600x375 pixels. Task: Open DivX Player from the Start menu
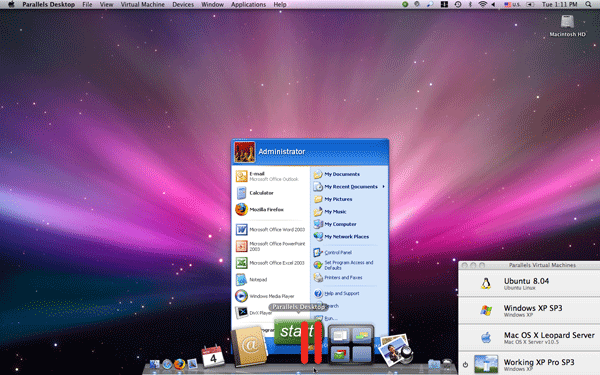(x=254, y=312)
